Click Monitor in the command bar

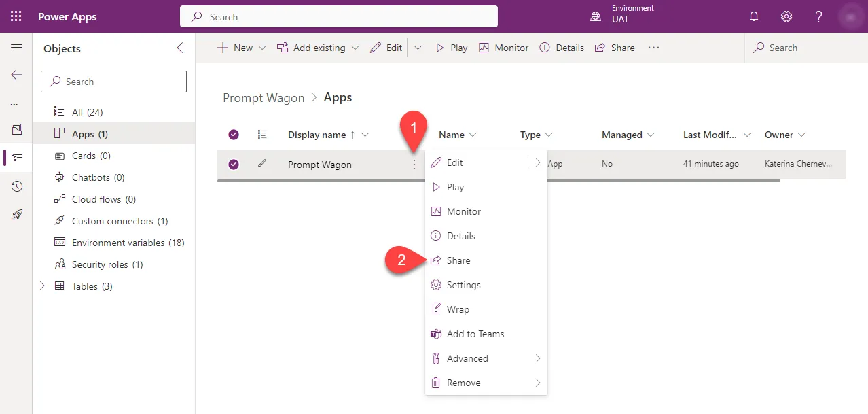[503, 48]
